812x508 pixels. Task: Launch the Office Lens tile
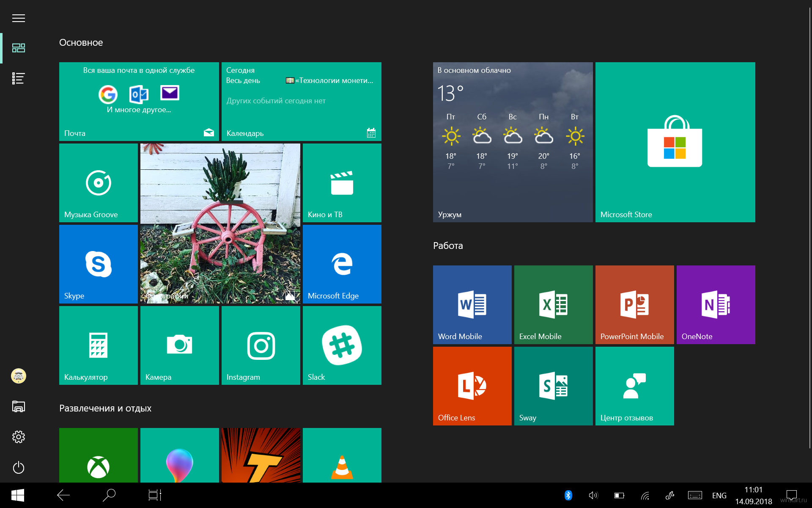(472, 386)
